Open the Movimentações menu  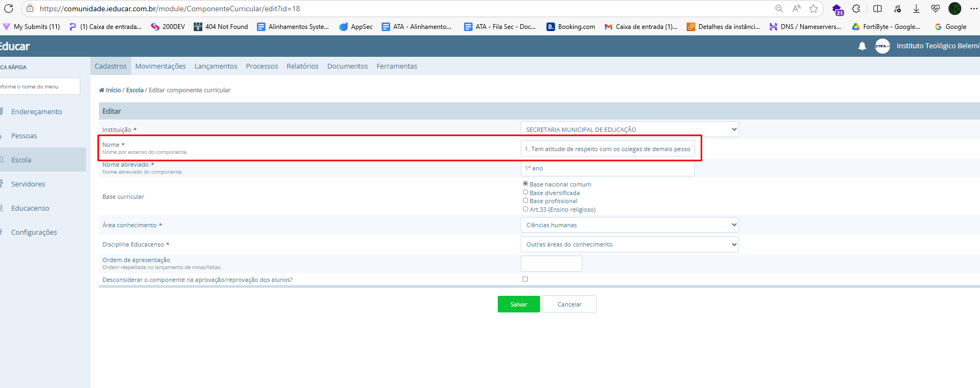(x=161, y=66)
